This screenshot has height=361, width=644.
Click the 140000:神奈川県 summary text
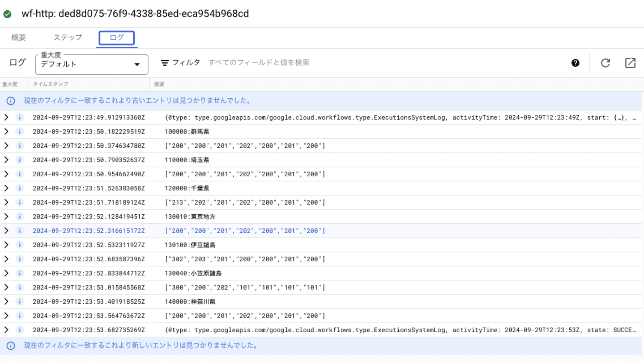click(x=190, y=302)
